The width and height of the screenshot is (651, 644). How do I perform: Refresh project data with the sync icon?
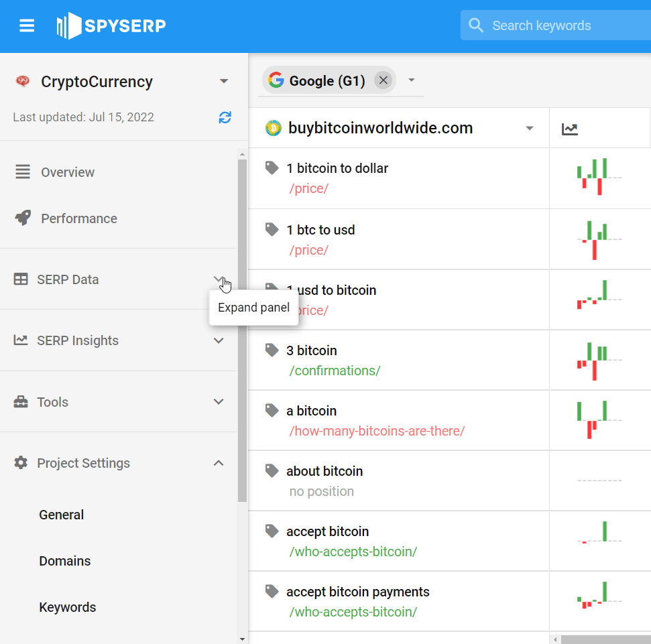coord(225,117)
